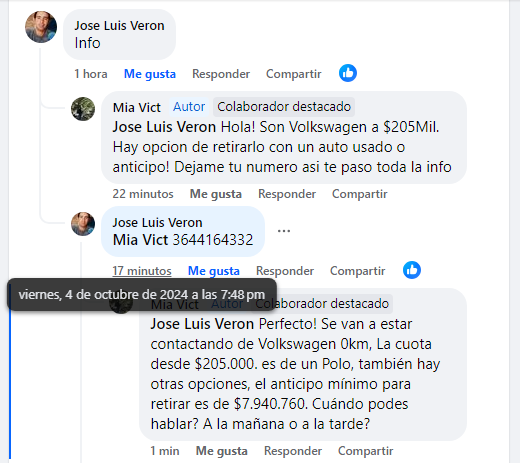This screenshot has width=520, height=463.
Task: Toggle Me gusta on the 22 minutos reply
Action: [x=216, y=194]
